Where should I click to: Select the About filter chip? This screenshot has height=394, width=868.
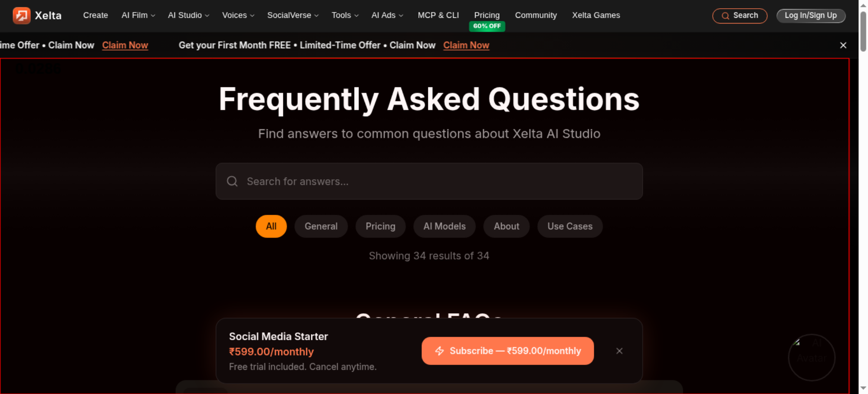(x=506, y=227)
